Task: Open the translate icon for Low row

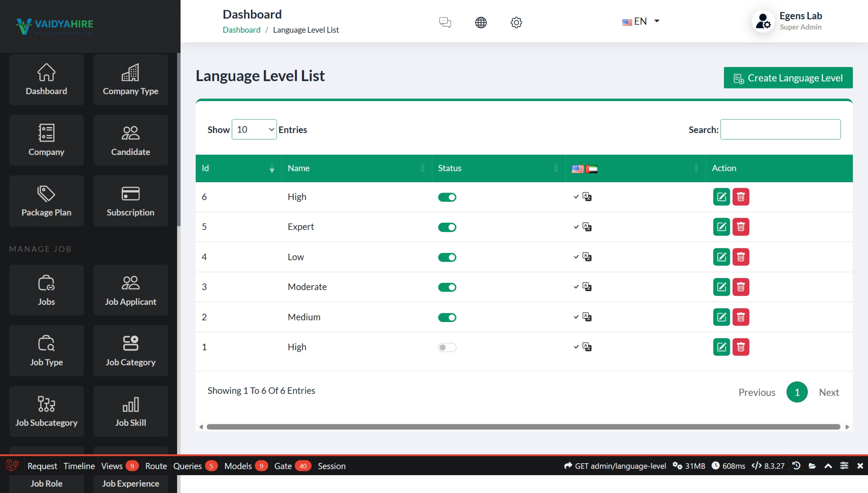Action: click(587, 257)
